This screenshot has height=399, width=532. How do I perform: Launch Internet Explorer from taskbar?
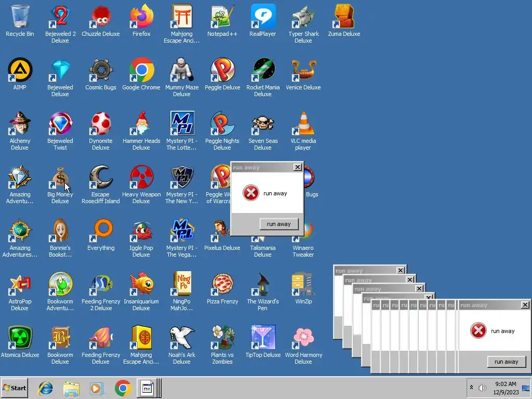point(46,388)
